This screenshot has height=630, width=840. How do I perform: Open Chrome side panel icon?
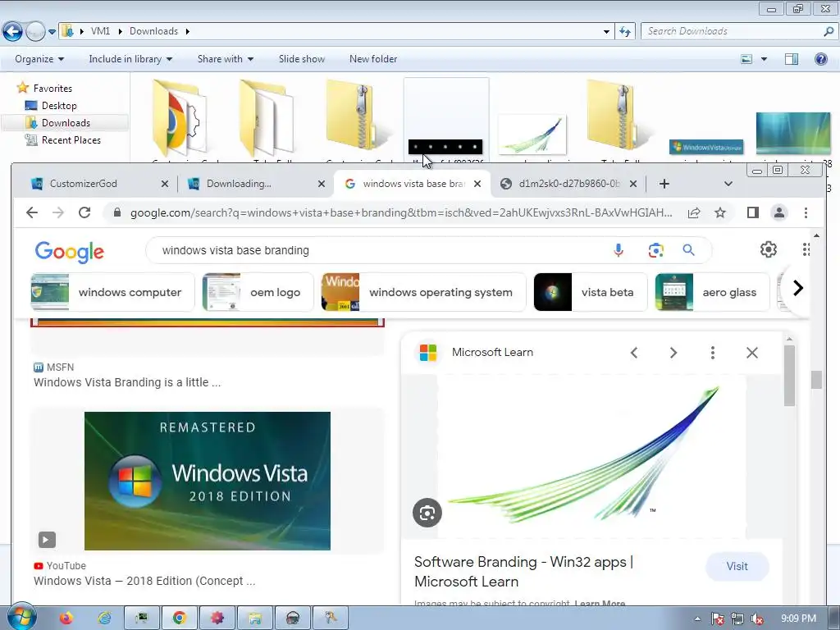tap(753, 212)
